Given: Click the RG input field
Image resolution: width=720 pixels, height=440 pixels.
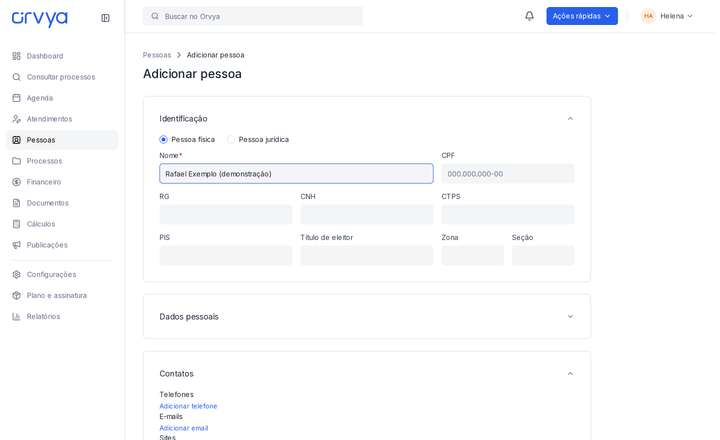Looking at the screenshot, I should 226,214.
